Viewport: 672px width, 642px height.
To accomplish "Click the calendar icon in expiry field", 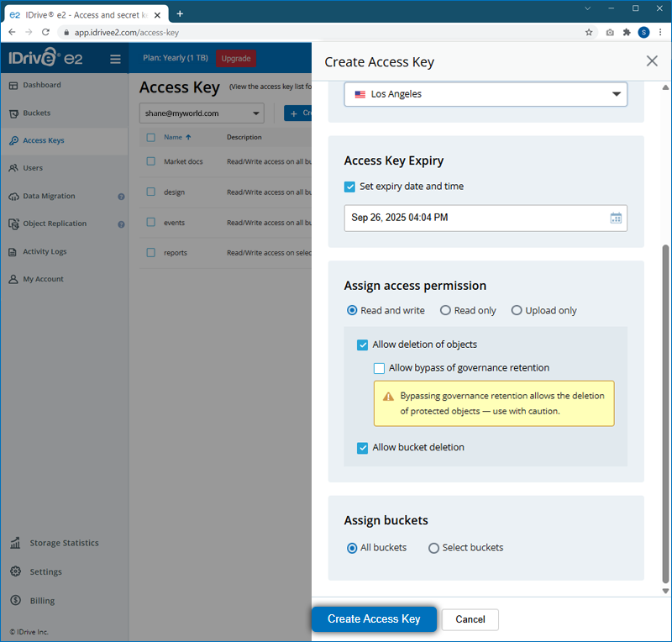I will (616, 218).
